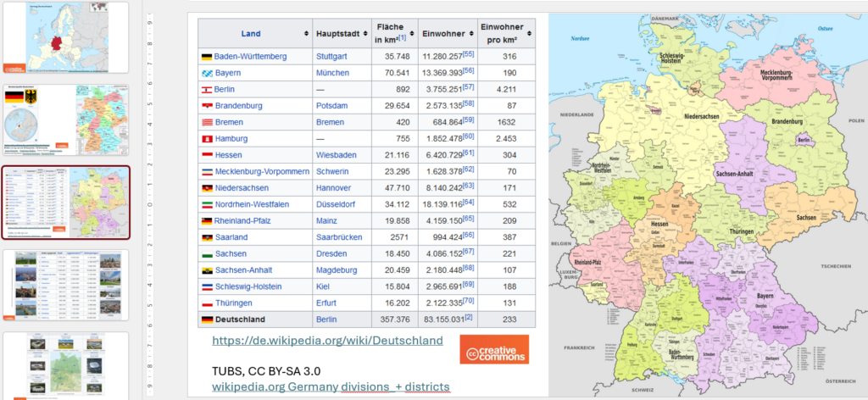
Task: Click the Hamburg flag icon
Action: 206,139
